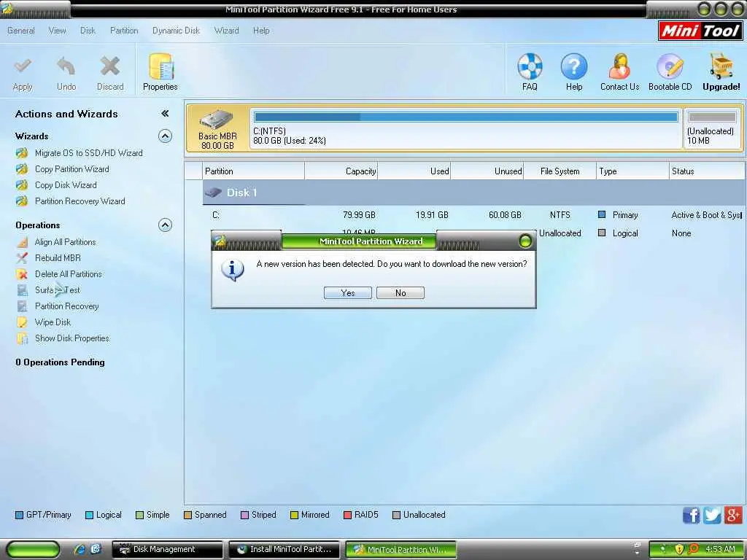Click the Apply checkmark toolbar icon
This screenshot has height=560, width=747.
coord(23,66)
